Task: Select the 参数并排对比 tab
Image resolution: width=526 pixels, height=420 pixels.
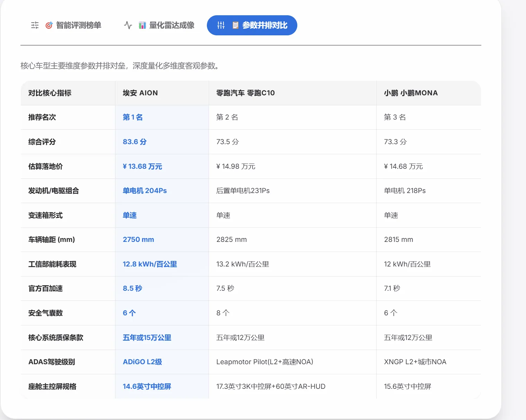Action: [x=252, y=25]
